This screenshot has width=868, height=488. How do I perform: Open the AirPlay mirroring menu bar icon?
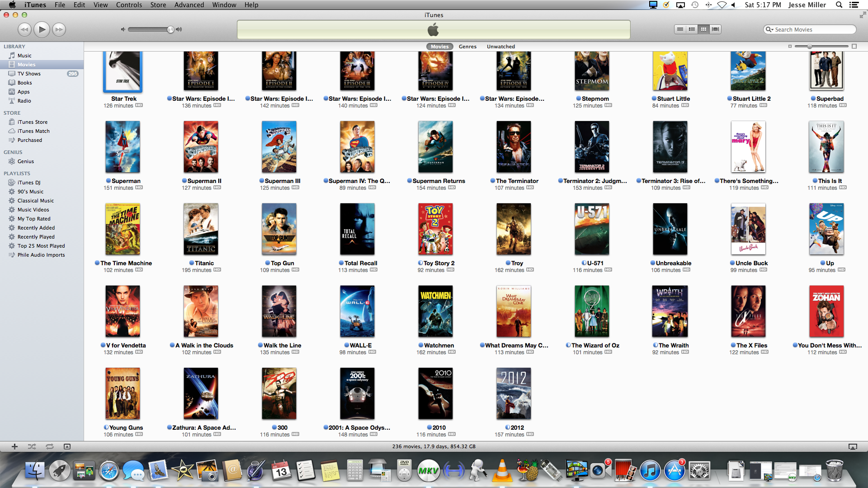coord(680,5)
